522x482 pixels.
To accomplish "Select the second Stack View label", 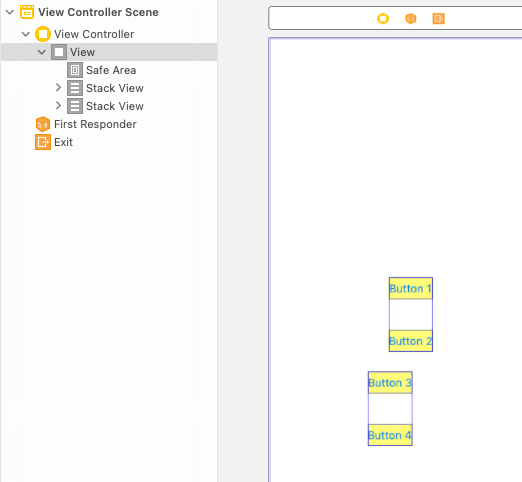I will [115, 106].
